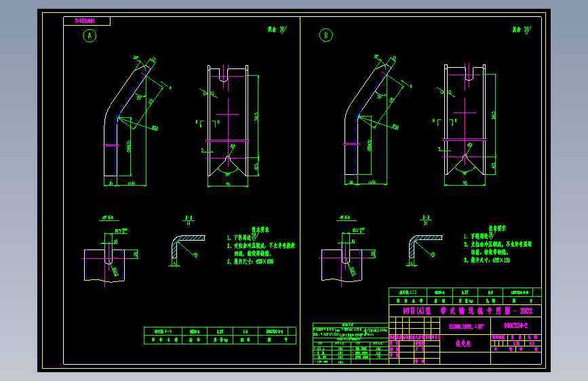Select the 100C524-2 drawing number cell

click(x=516, y=325)
